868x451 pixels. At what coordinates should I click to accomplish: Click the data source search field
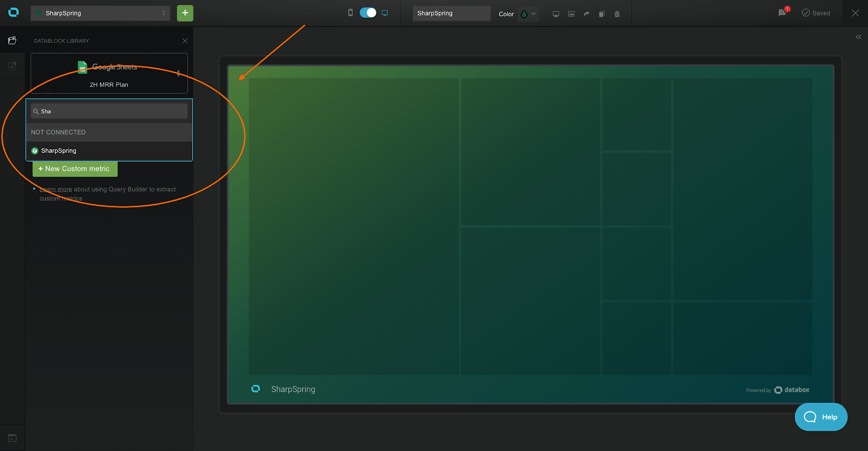coord(109,111)
